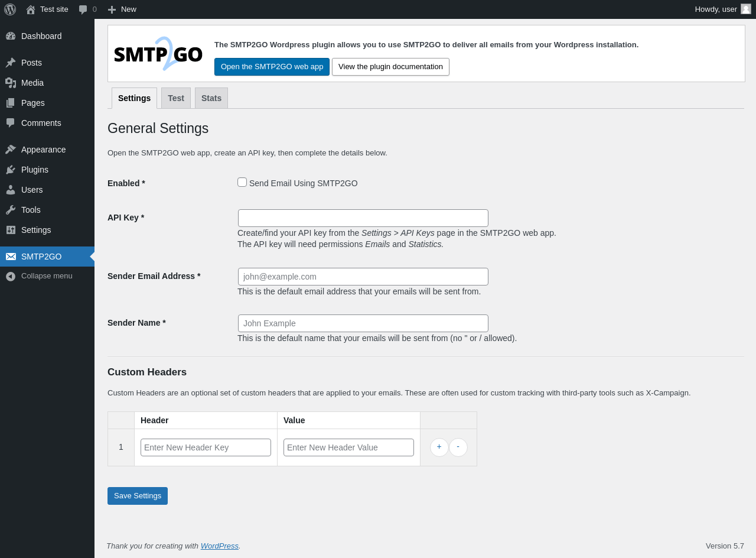Enable Send Email Using SMTP2GO checkbox

pyautogui.click(x=242, y=182)
